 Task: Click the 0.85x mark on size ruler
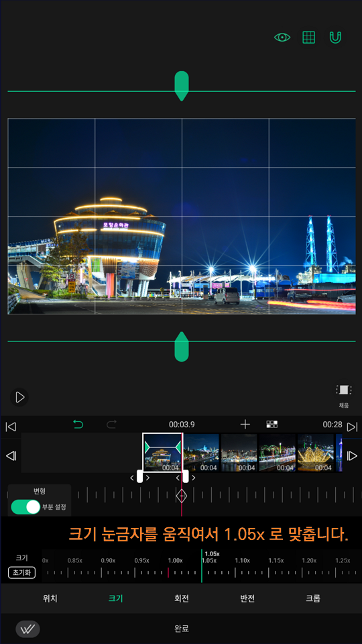pyautogui.click(x=74, y=560)
